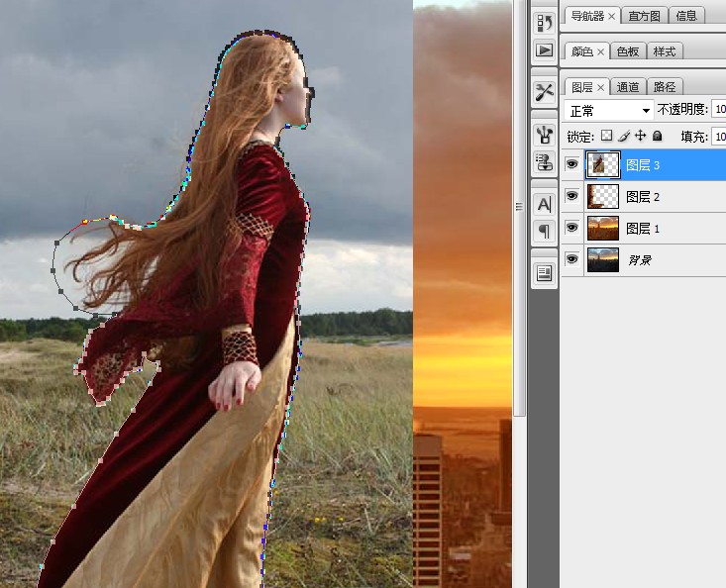This screenshot has width=726, height=588.
Task: Toggle the lock position move icon
Action: click(x=641, y=136)
